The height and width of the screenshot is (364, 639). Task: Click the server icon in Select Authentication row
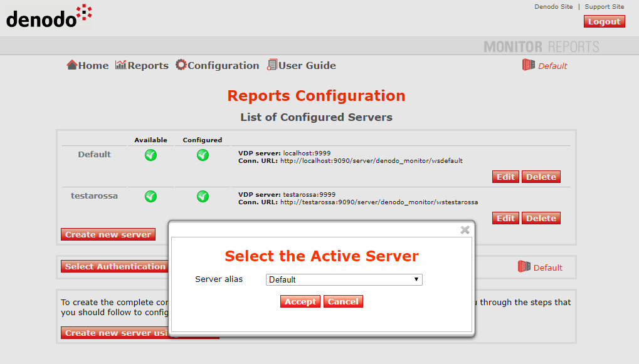coord(524,267)
